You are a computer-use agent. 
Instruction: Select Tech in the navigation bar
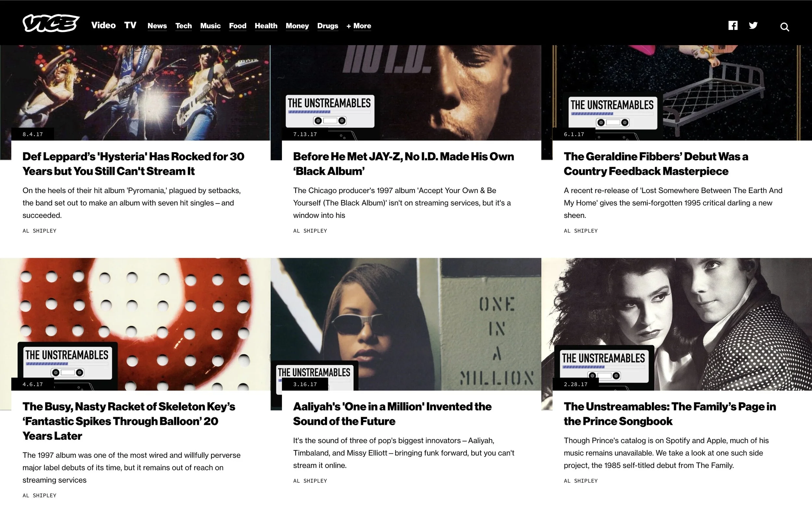pos(183,26)
